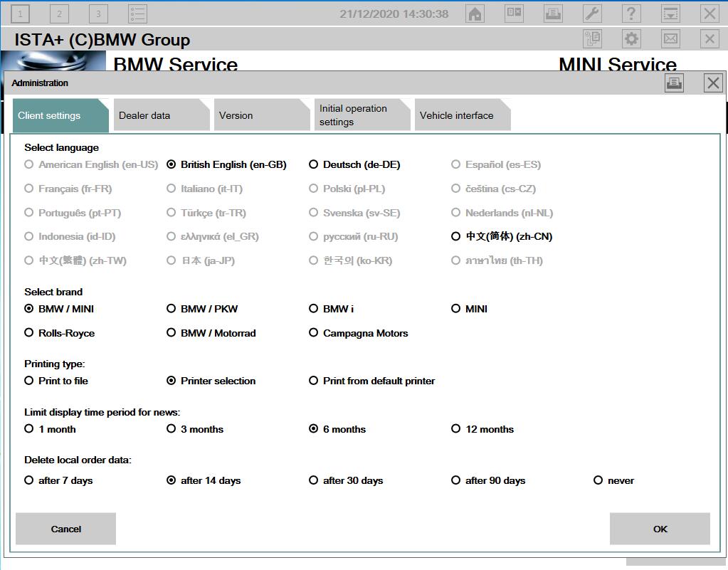Select numbered box 2 icon
Viewport: 728px width, 570px height.
[60, 14]
